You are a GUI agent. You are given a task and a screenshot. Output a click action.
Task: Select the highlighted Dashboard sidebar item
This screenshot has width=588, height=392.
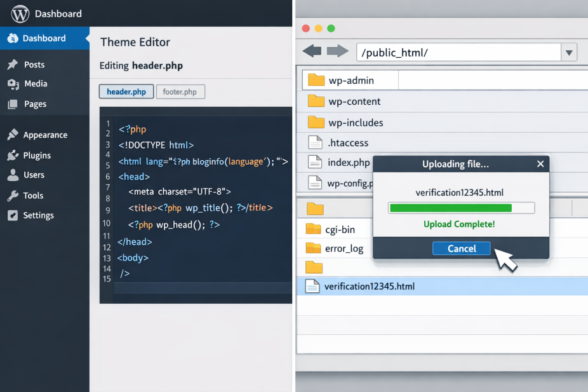click(x=44, y=38)
